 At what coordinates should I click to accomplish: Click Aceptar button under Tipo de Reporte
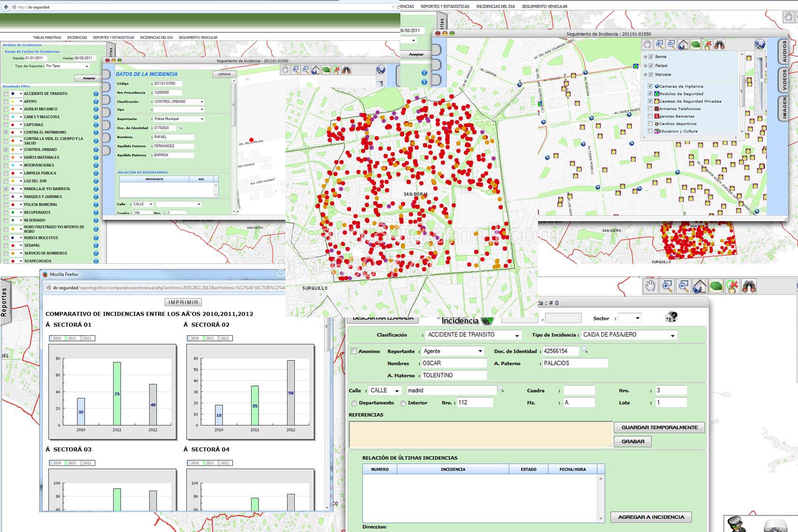[x=89, y=78]
